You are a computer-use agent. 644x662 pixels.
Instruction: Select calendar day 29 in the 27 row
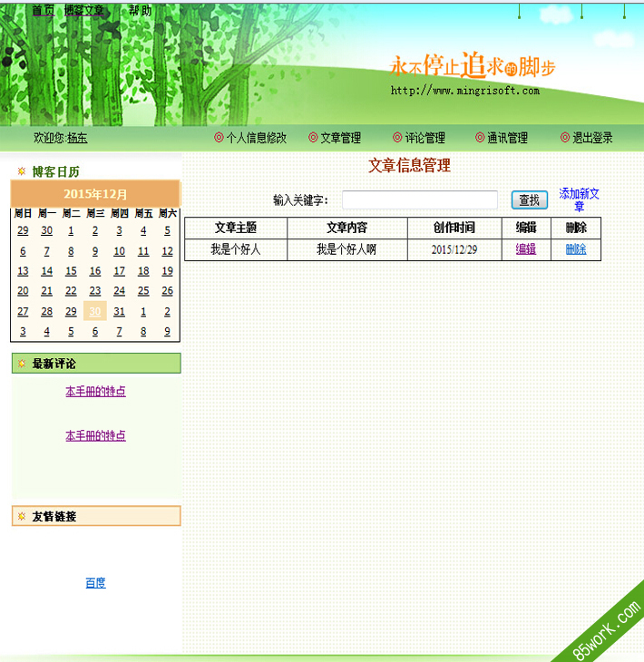[71, 311]
